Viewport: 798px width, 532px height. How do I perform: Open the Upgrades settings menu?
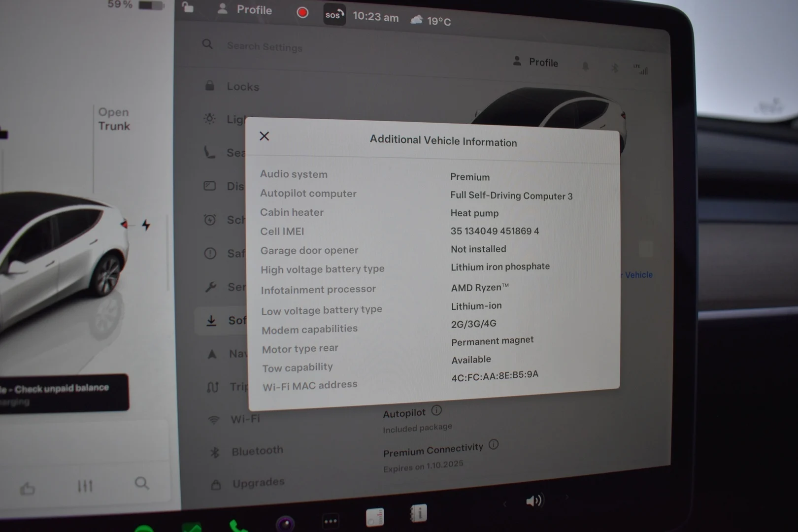pyautogui.click(x=248, y=484)
